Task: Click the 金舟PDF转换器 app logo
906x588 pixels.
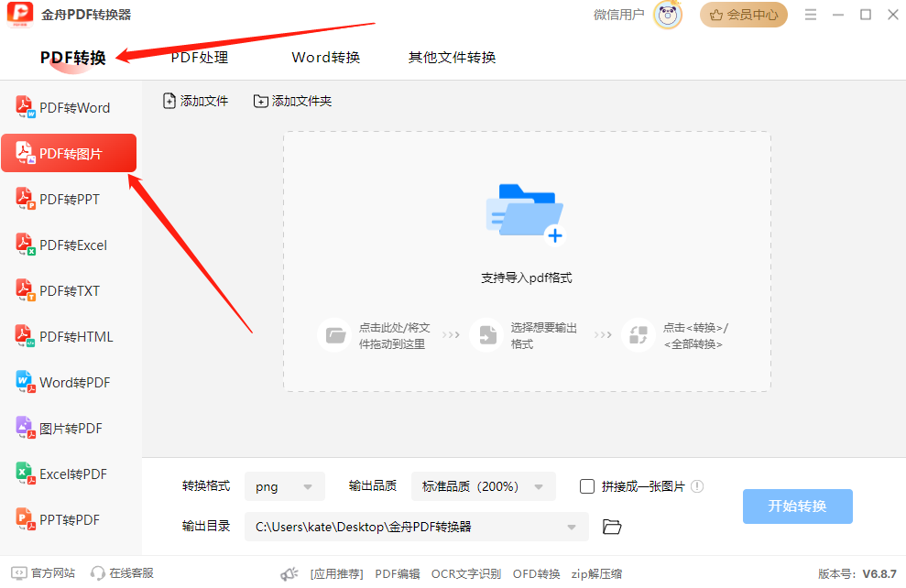Action: pyautogui.click(x=19, y=15)
